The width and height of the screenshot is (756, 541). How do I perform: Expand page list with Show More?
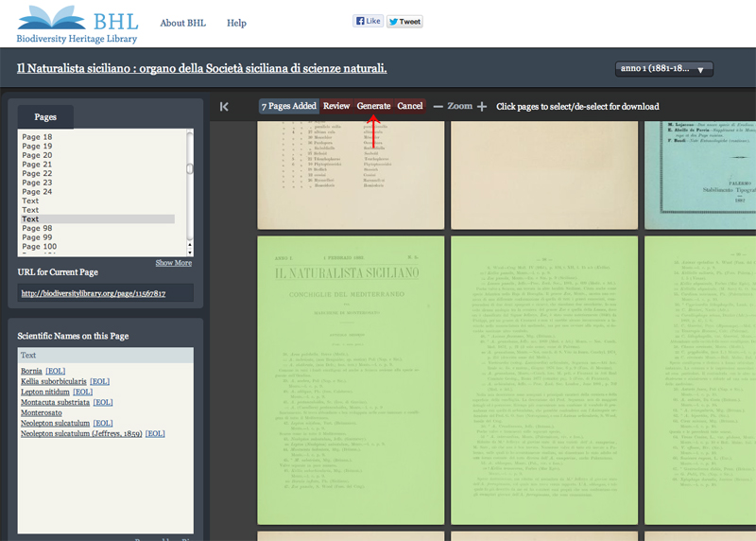(173, 263)
